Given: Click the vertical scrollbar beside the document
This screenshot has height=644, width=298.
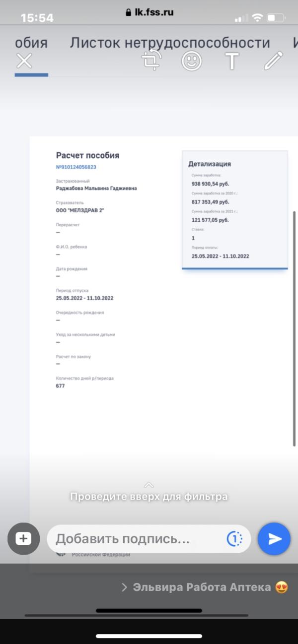Looking at the screenshot, I should click(x=295, y=328).
